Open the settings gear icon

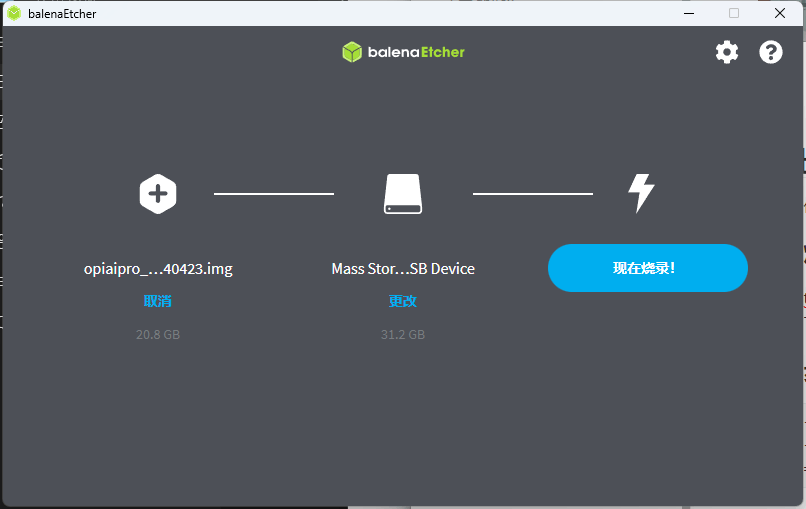tap(727, 52)
